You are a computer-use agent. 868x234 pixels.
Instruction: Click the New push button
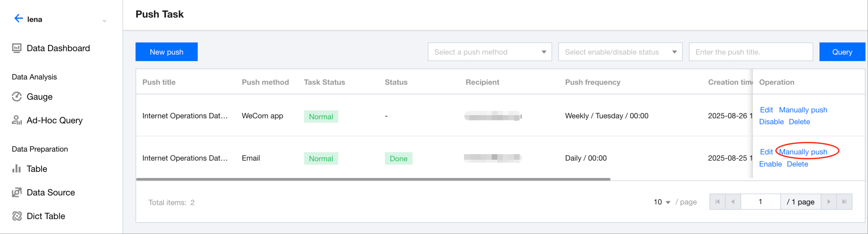(166, 52)
